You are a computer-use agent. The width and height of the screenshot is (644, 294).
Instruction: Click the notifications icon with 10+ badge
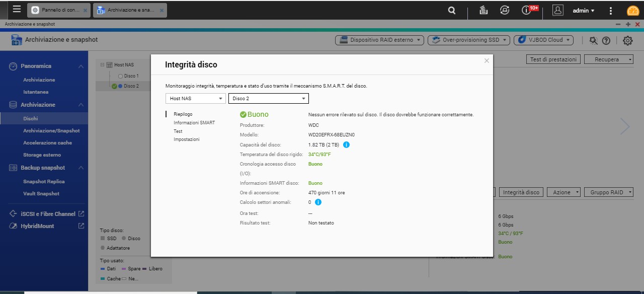click(527, 10)
